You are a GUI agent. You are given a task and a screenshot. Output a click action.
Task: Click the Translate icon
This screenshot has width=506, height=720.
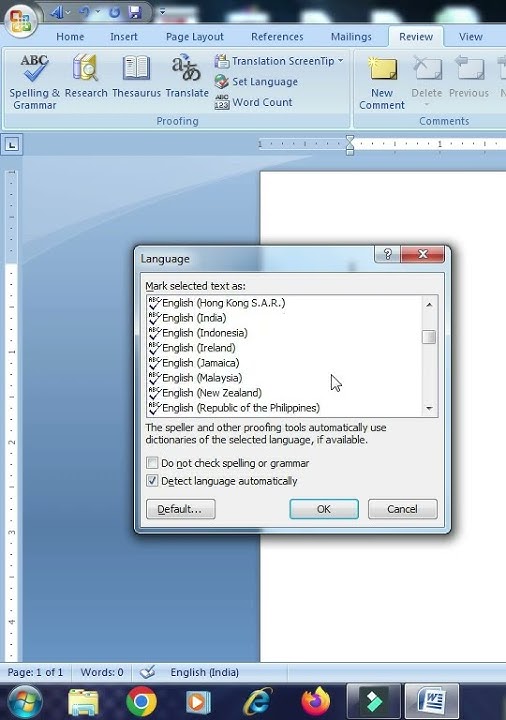(187, 76)
